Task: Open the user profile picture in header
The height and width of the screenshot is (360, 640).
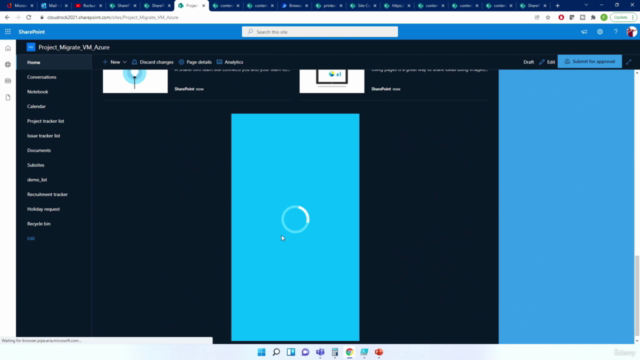Action: pos(631,32)
